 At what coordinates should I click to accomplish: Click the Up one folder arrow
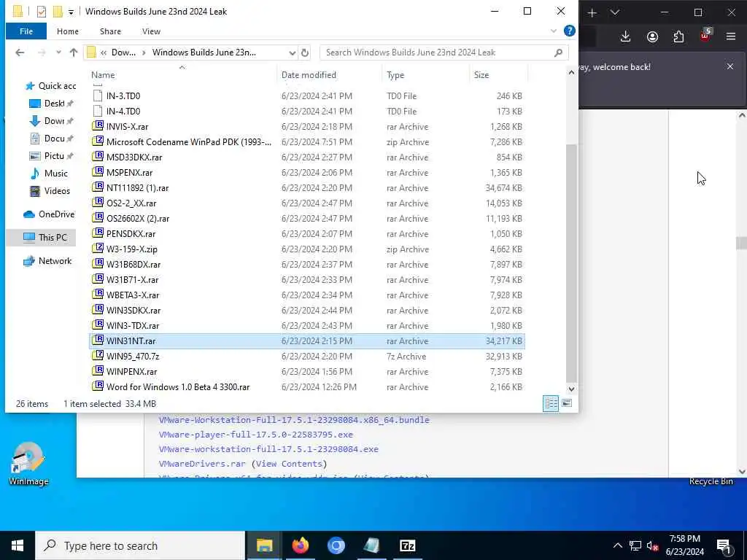pyautogui.click(x=74, y=52)
